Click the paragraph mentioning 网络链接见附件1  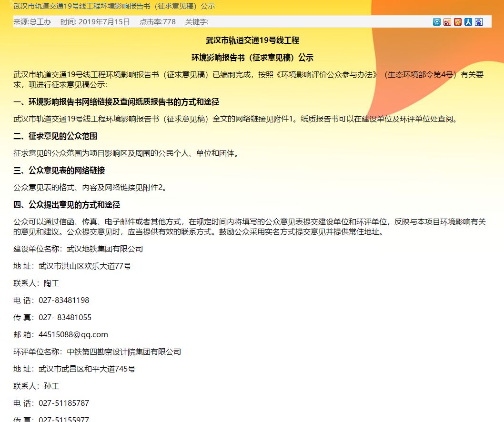(236, 119)
